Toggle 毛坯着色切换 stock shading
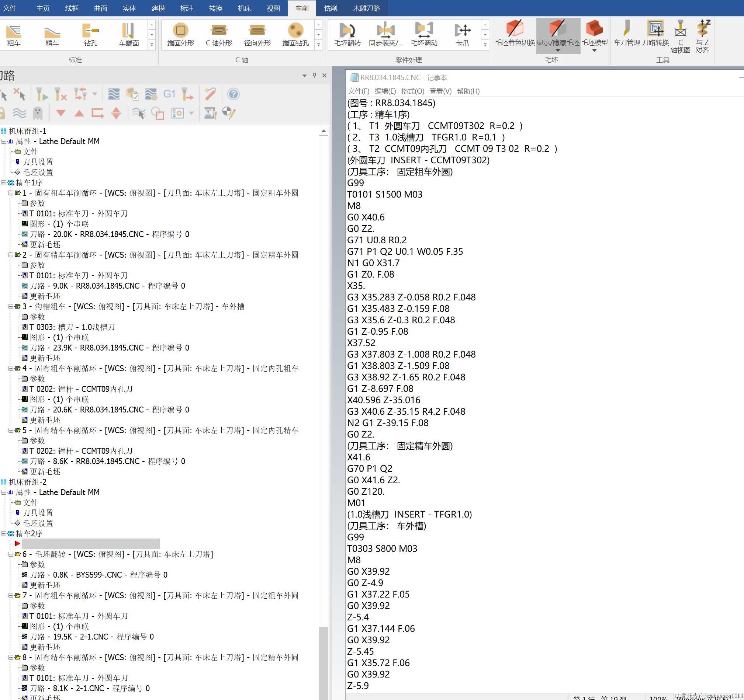Viewport: 744px width, 700px height. click(x=515, y=33)
